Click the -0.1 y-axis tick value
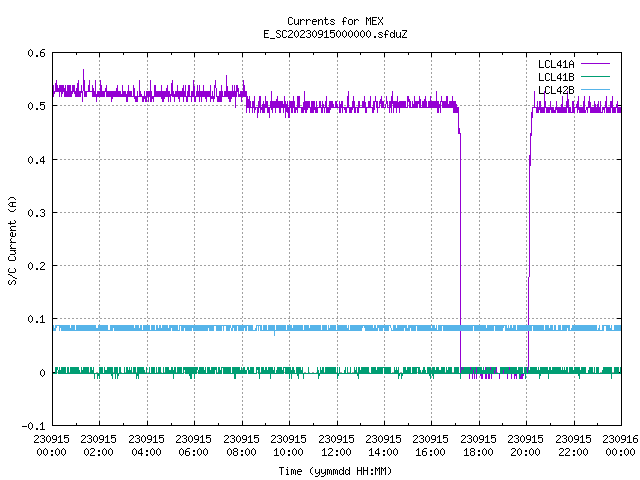 [x=33, y=426]
